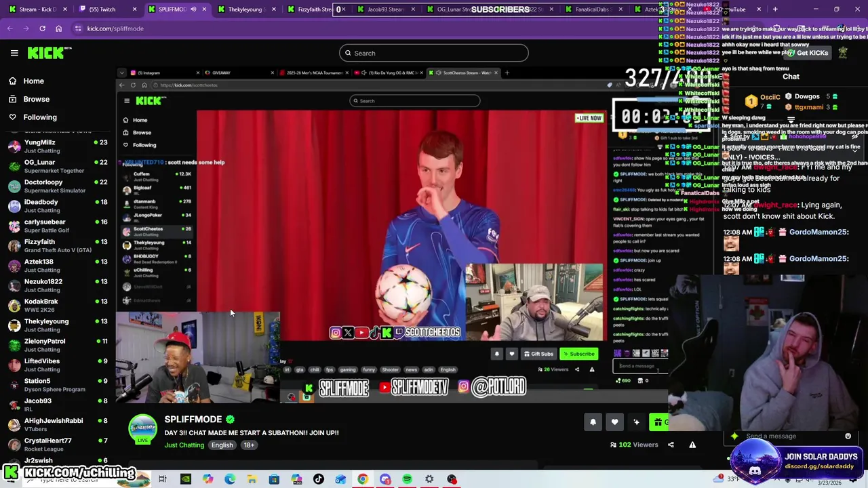Open the Just Chatting category link

(x=184, y=445)
